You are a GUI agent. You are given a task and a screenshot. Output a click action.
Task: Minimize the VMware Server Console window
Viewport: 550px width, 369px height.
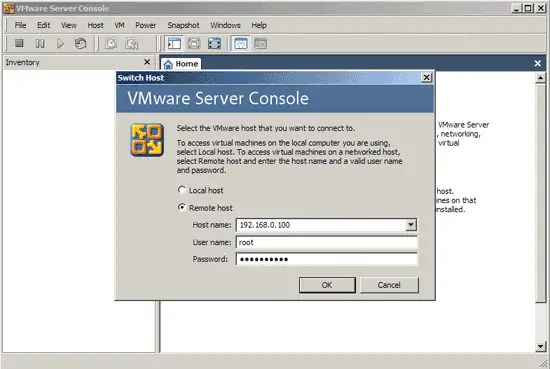[516, 8]
